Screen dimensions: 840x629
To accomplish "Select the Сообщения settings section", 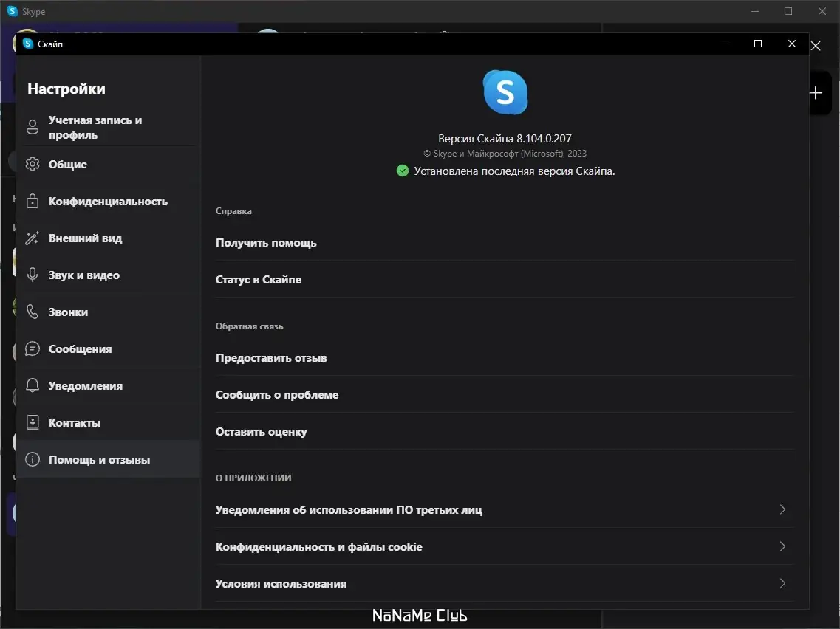I will click(108, 349).
